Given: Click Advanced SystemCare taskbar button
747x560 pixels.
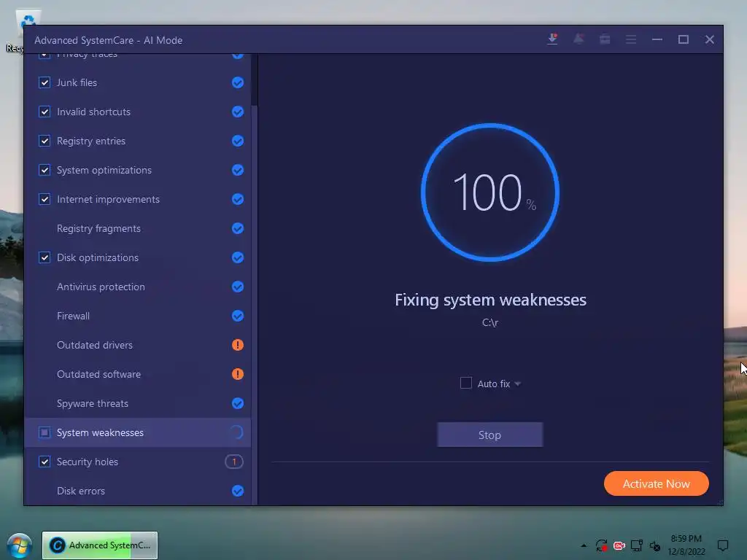Looking at the screenshot, I should [99, 545].
